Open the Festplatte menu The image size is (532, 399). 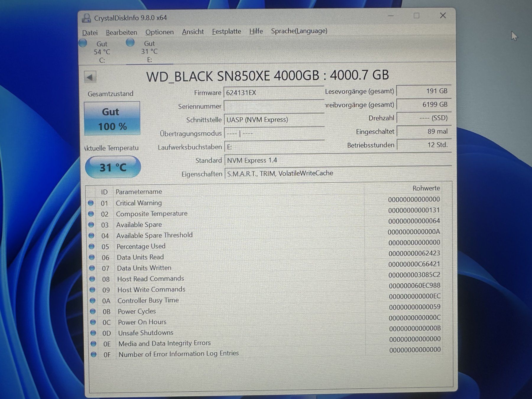226,31
